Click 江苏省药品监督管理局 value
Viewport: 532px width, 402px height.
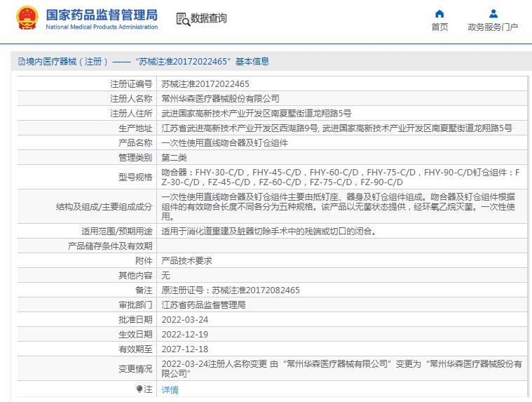point(203,305)
